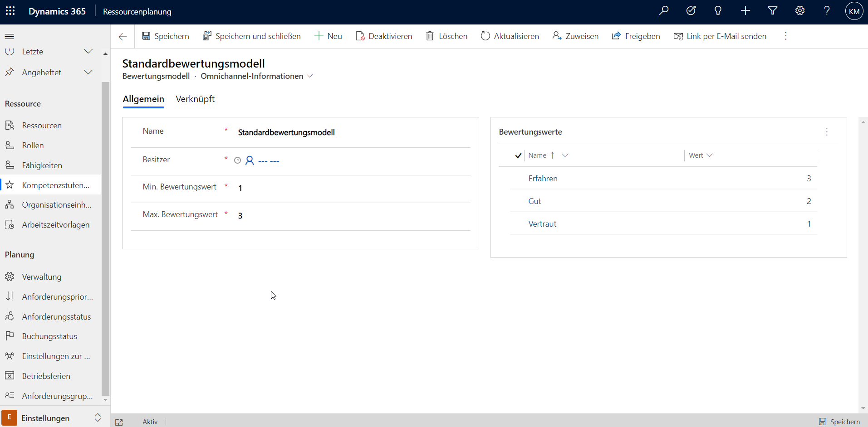Expand the Angeheftet section
This screenshot has width=868, height=427.
(x=88, y=72)
